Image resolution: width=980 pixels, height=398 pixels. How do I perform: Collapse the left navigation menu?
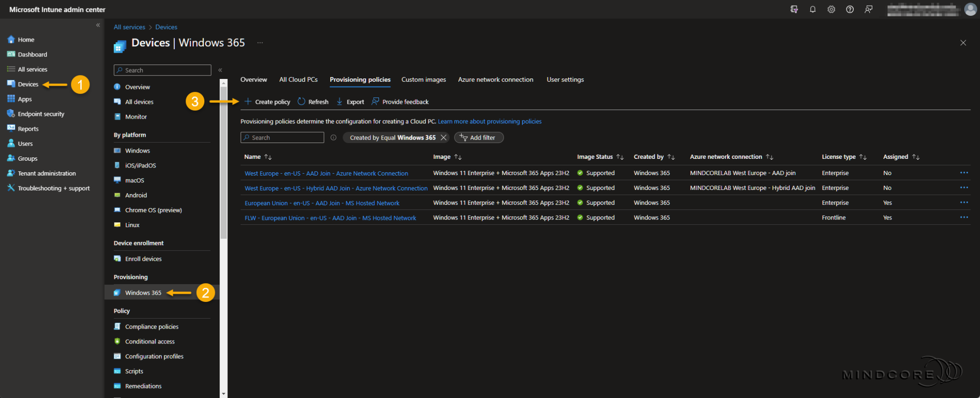pyautogui.click(x=98, y=25)
